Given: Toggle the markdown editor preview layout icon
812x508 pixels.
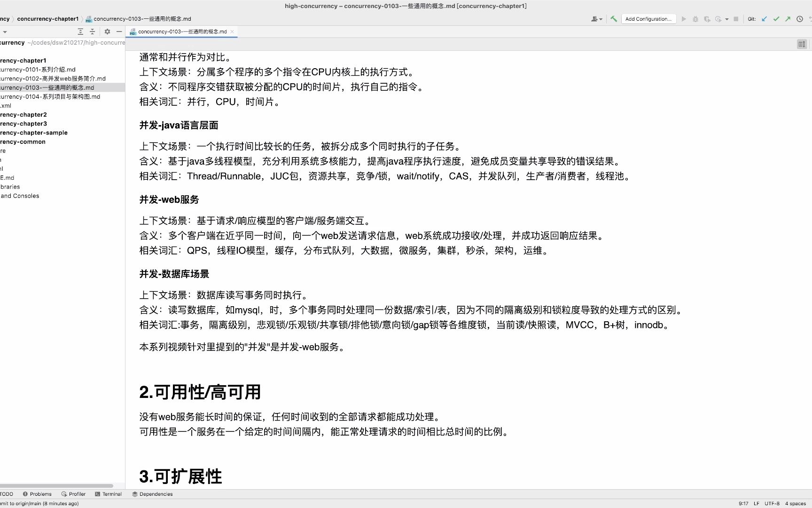Looking at the screenshot, I should coord(802,44).
